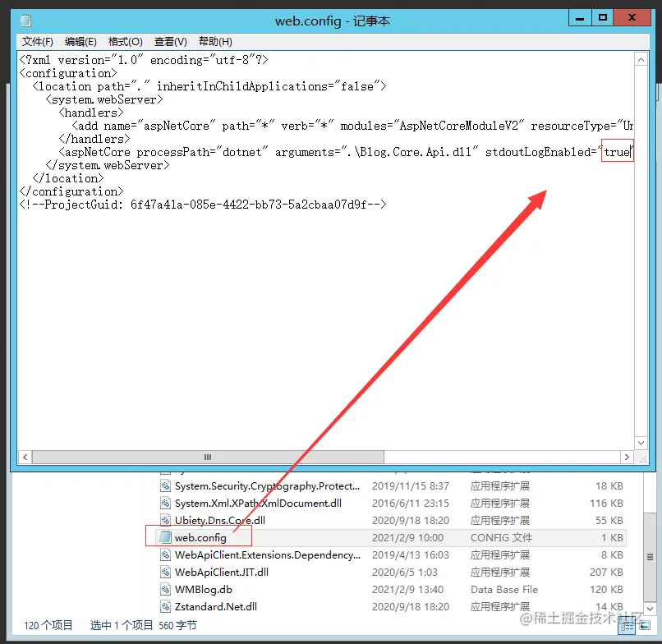Click Notepad horizontal scrollbar left arrow
This screenshot has width=662, height=644.
pos(25,457)
